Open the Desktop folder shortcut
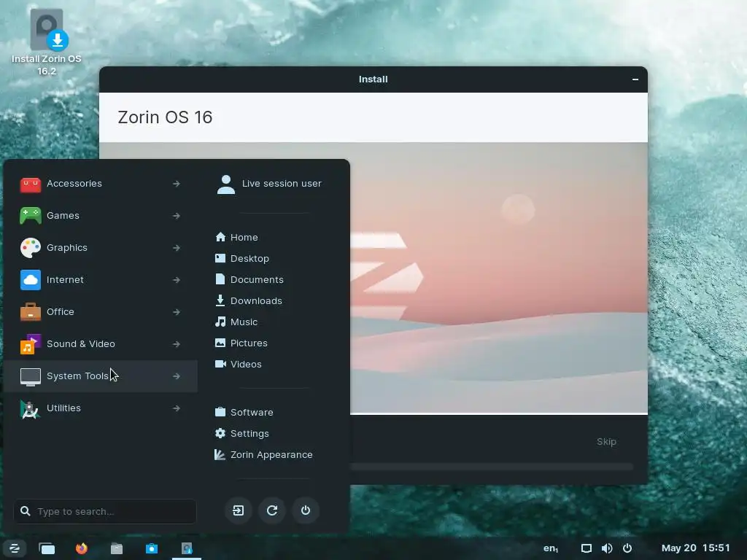This screenshot has width=747, height=560. tap(242, 258)
